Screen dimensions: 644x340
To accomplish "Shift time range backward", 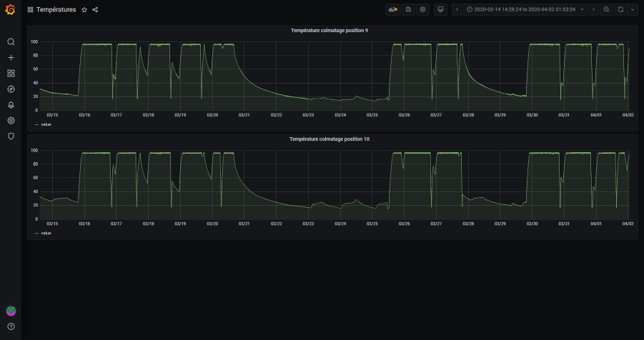I will pyautogui.click(x=457, y=9).
